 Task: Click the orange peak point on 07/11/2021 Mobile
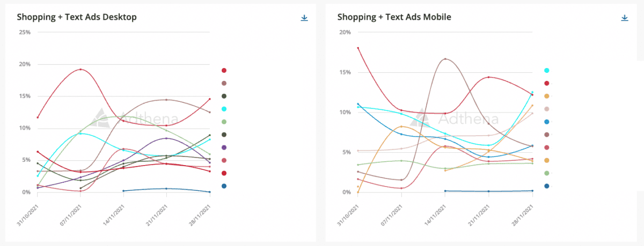click(x=401, y=126)
